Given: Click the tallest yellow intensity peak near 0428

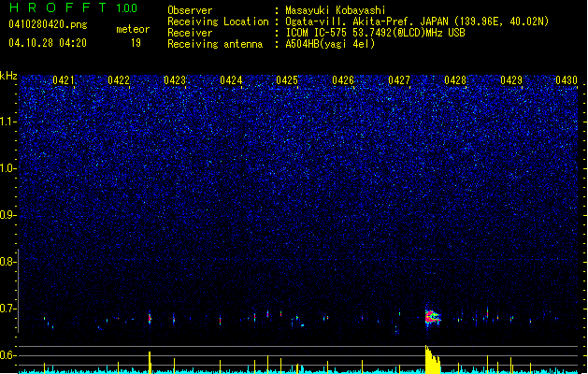Looking at the screenshot, I should pyautogui.click(x=433, y=359).
